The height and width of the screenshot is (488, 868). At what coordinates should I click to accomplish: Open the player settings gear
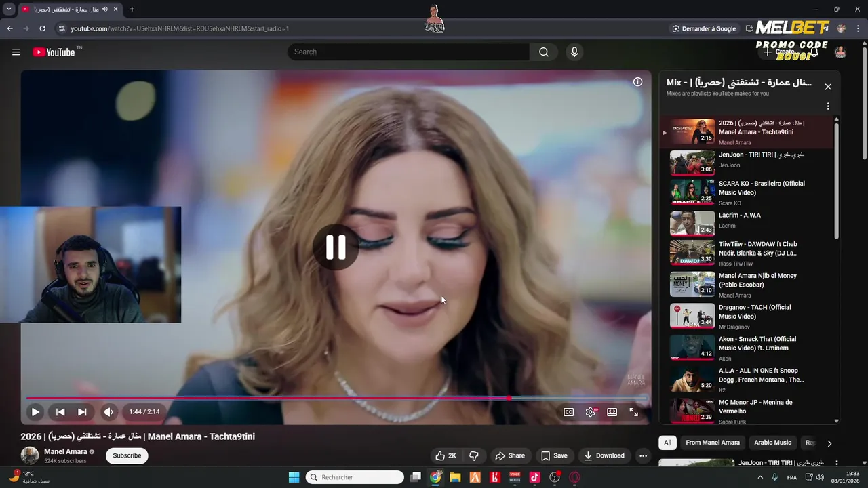pos(591,411)
